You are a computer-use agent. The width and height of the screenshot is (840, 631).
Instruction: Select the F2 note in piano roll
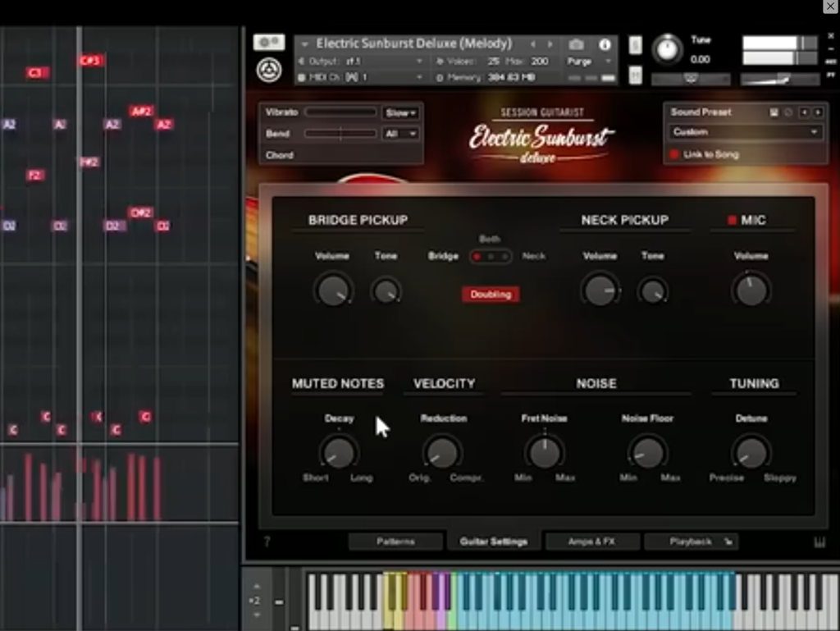click(34, 175)
